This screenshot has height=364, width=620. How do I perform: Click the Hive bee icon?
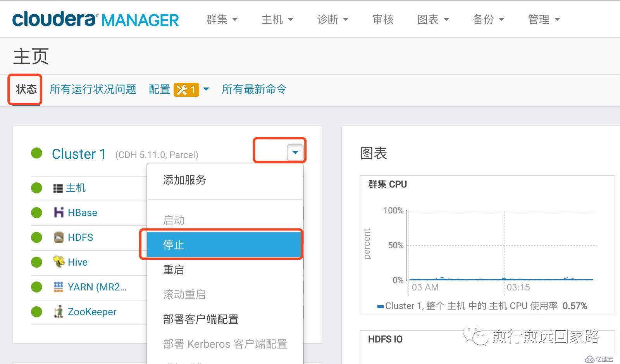(x=59, y=262)
